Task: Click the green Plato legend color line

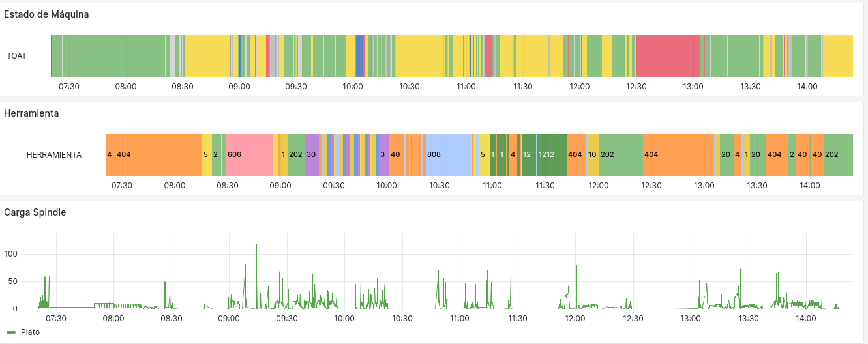Action: coord(11,332)
